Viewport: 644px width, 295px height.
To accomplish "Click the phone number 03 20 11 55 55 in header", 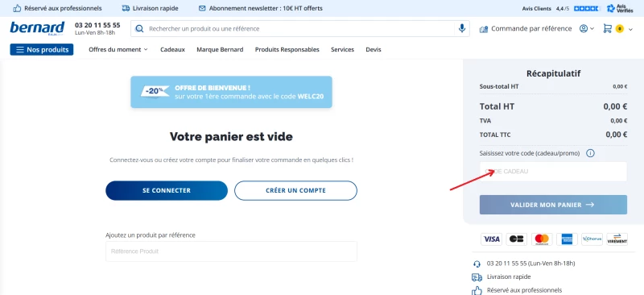I will point(97,25).
